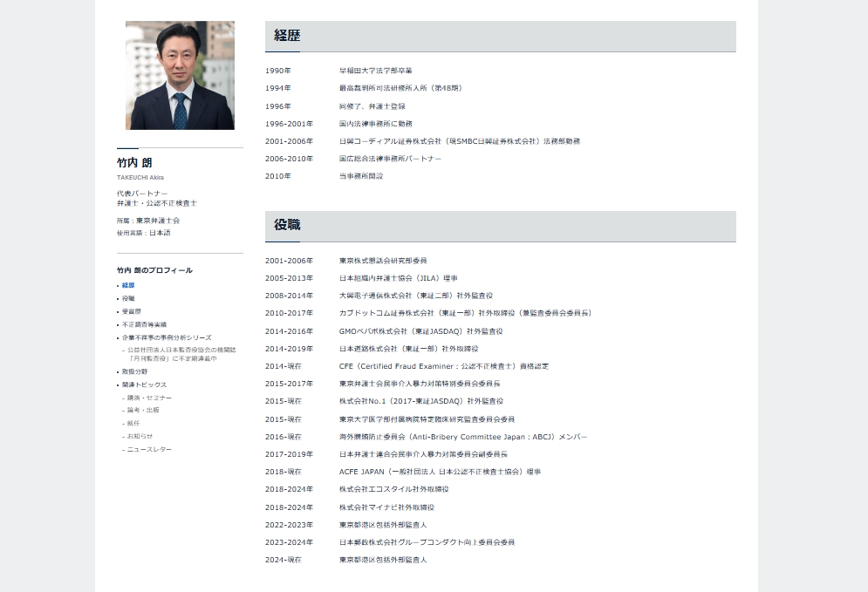Click the text 弁護士・公認不正検査士
Screen dimensions: 868x592
click(x=157, y=203)
